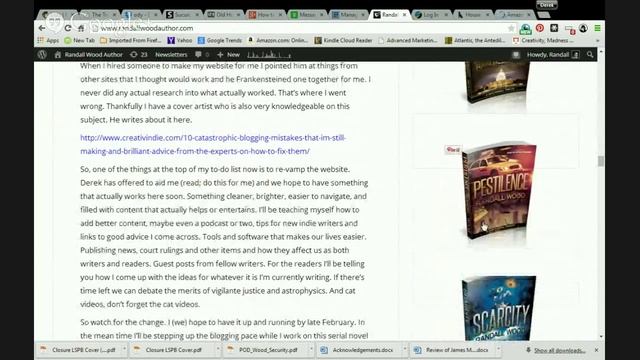Image resolution: width=640 pixels, height=360 pixels.
Task: Close the downloads bar
Action: (596, 350)
